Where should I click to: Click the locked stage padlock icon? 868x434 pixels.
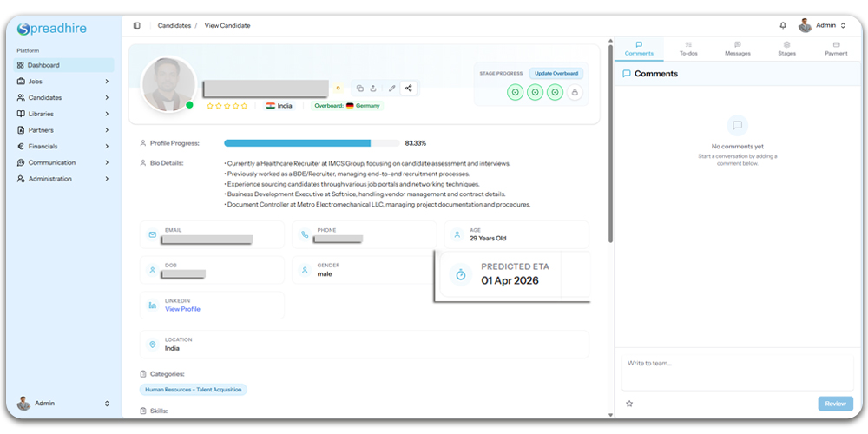coord(575,92)
